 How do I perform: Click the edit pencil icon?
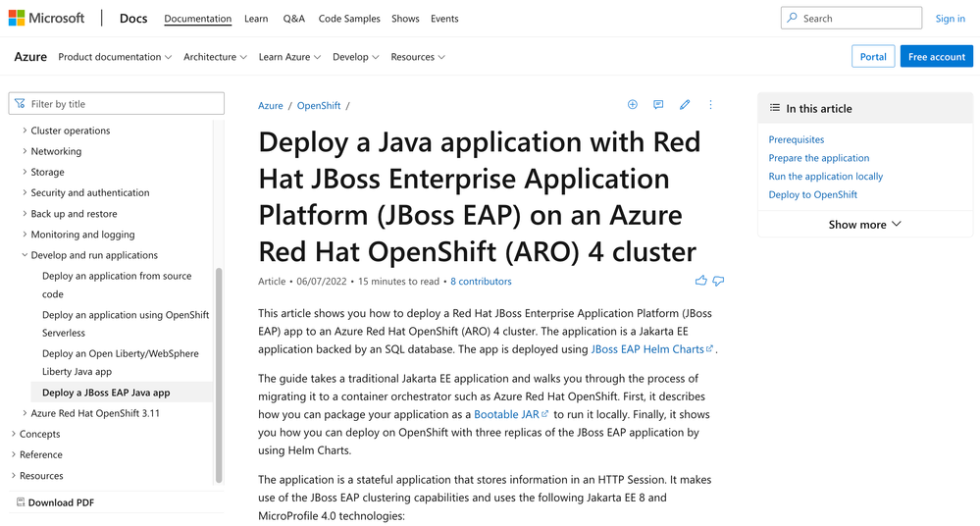point(685,104)
